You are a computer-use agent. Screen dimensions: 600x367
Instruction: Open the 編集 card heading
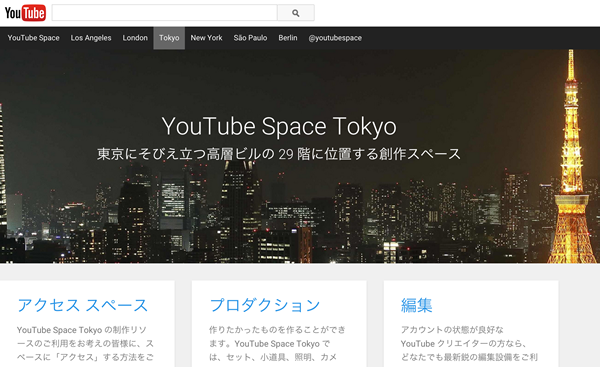coord(417,305)
